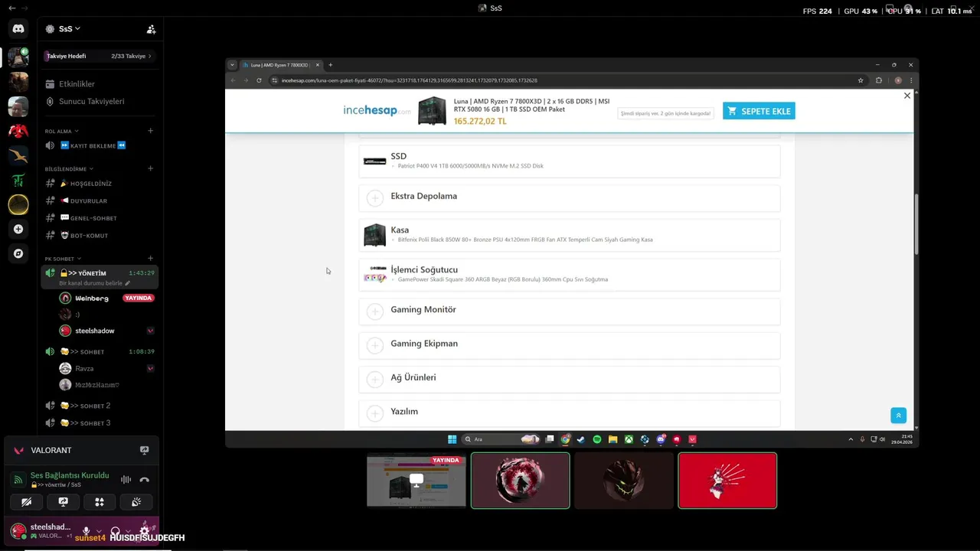Join the >> SOHBET voice channel
This screenshot has width=980, height=551.
coord(100,351)
